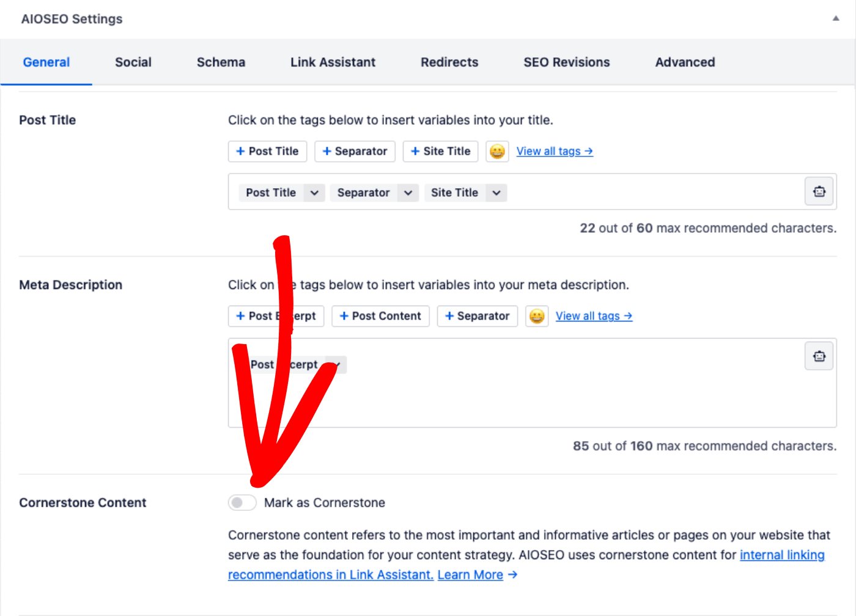Click the Cornerstone Content label
This screenshot has height=616, width=856.
coord(83,503)
